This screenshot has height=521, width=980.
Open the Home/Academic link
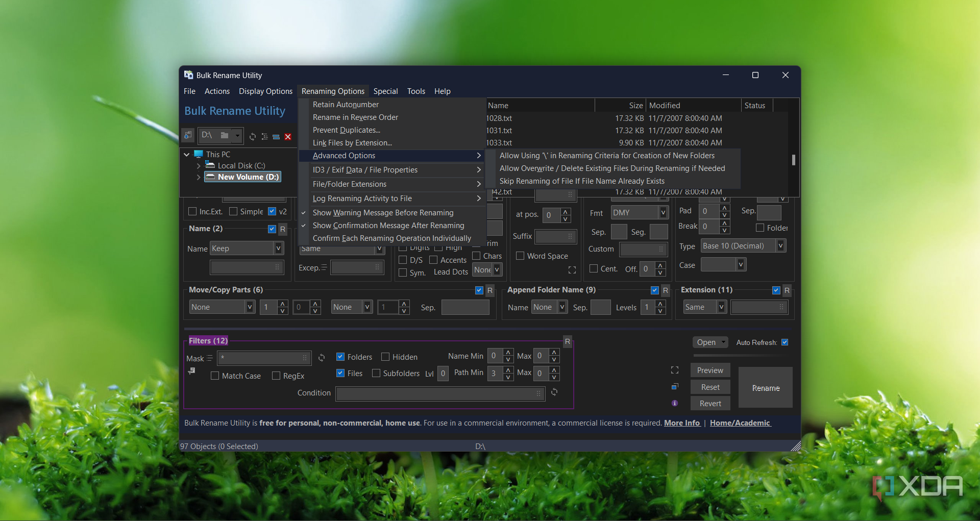tap(740, 423)
